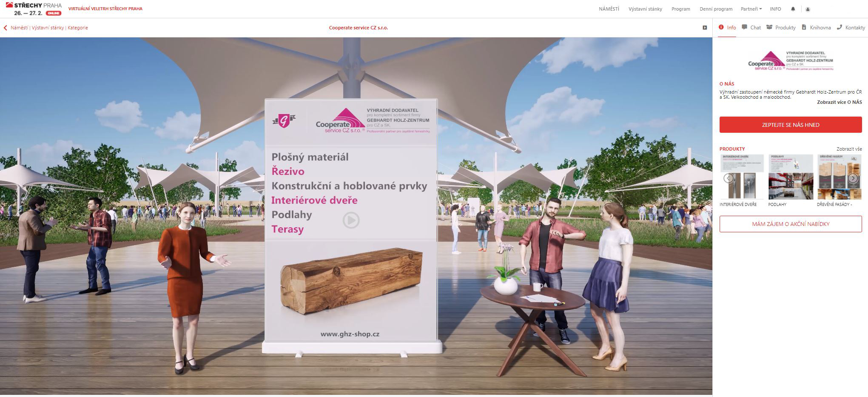Select the Info tab
This screenshot has width=868, height=397.
727,28
